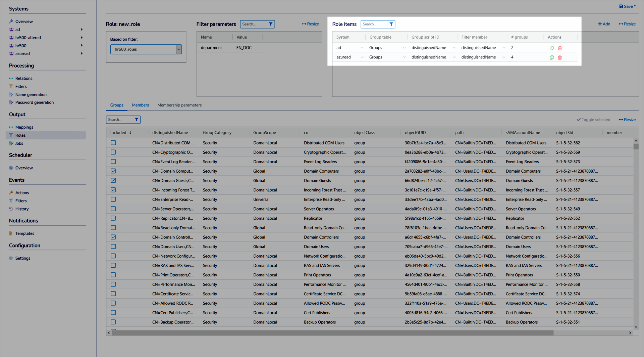
Task: Click the filter icon in Filter parameters search
Action: 270,24
